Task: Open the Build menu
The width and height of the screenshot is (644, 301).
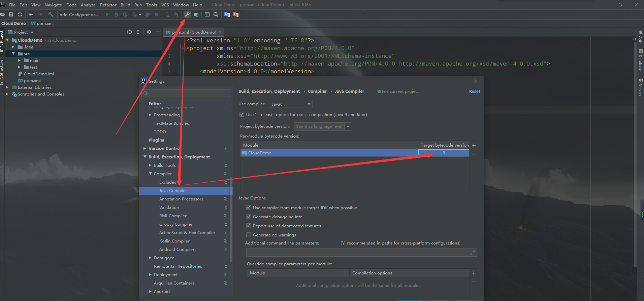Action: pyautogui.click(x=125, y=5)
